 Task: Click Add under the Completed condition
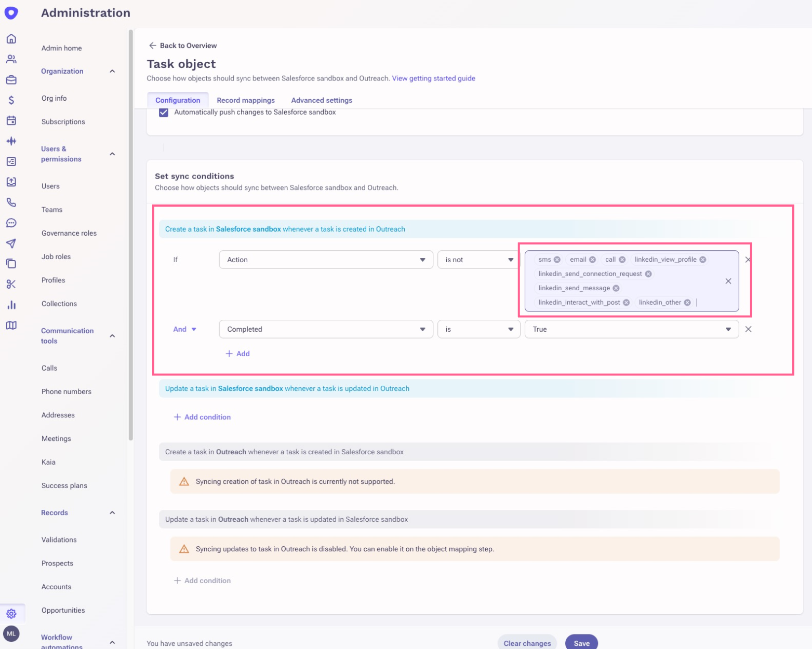click(x=237, y=354)
